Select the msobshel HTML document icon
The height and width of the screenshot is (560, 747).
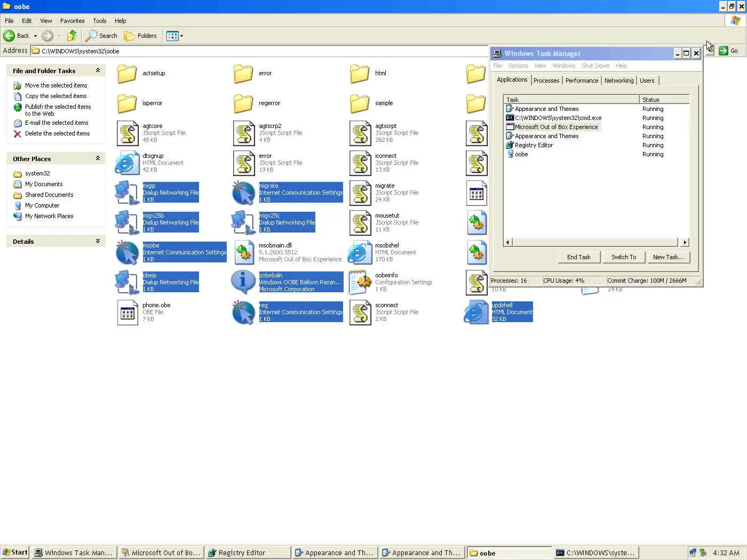(360, 253)
